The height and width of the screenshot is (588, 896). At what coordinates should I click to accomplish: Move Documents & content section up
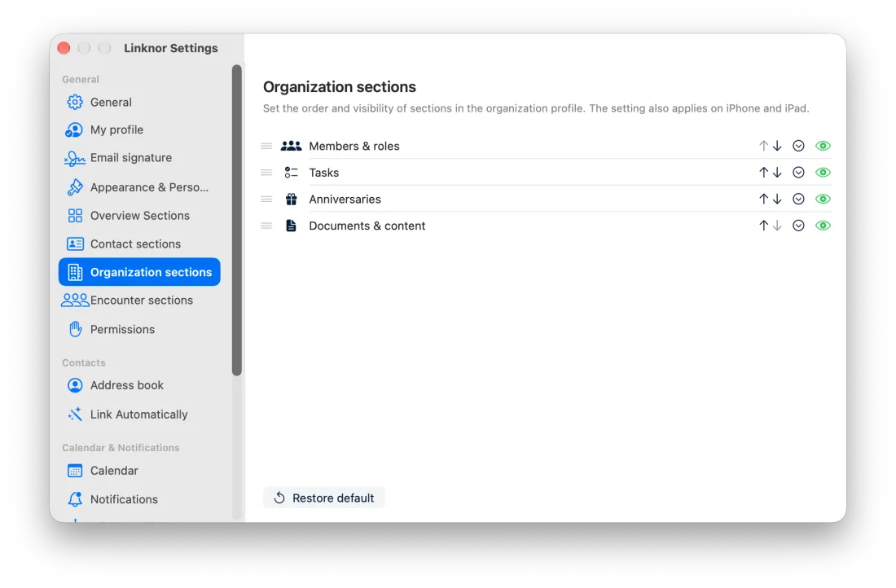coord(763,226)
